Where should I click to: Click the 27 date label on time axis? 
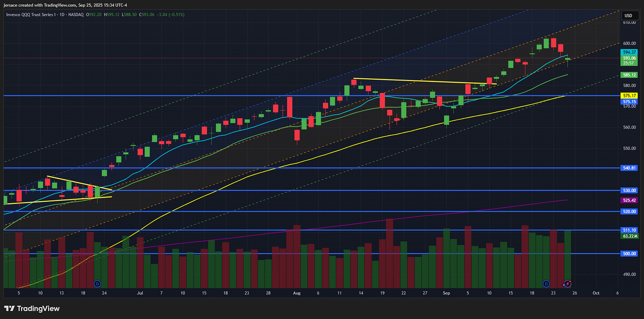pos(425,293)
